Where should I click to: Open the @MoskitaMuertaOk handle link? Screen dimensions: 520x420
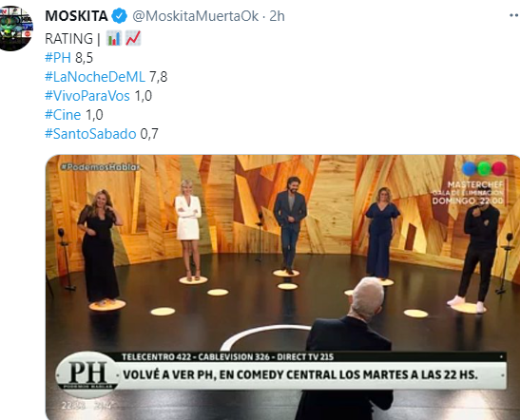coord(195,16)
